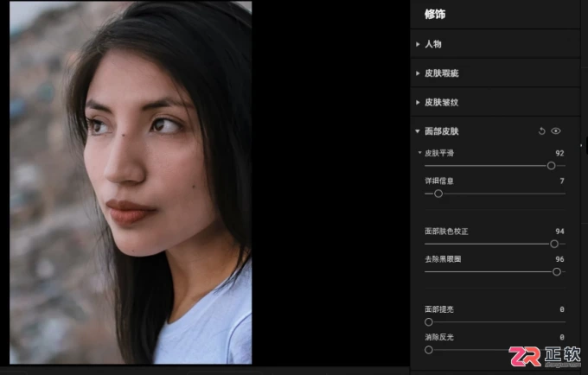Click the 面部肤色校正 value 94
Image resolution: width=588 pixels, height=375 pixels.
(x=559, y=232)
